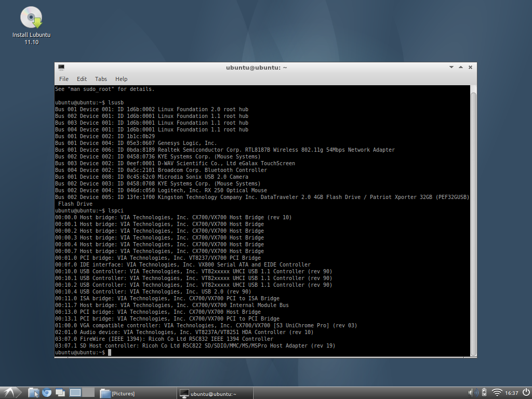Click the 16:37 clock in the taskbar
Image resolution: width=532 pixels, height=399 pixels.
click(512, 393)
